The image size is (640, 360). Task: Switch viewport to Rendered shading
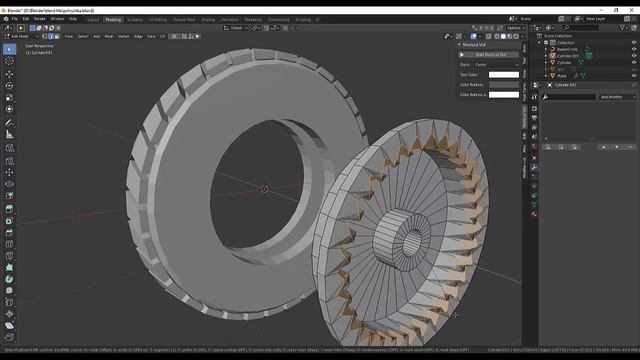(x=516, y=36)
